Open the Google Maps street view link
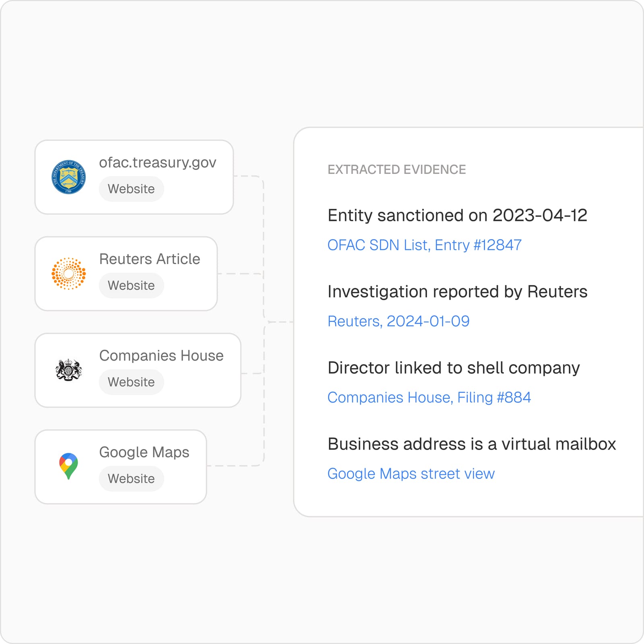The image size is (644, 644). tap(411, 474)
